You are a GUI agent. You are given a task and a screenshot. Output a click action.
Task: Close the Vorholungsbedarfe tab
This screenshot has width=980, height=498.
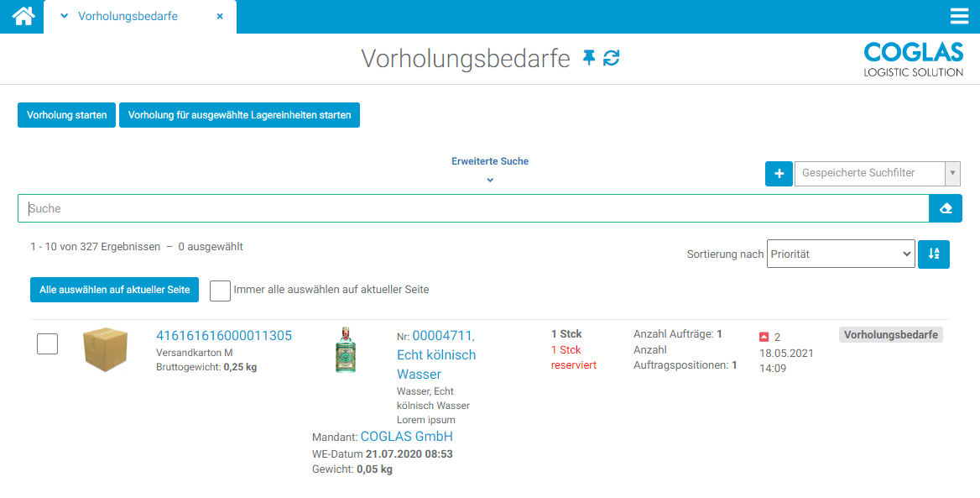point(220,16)
